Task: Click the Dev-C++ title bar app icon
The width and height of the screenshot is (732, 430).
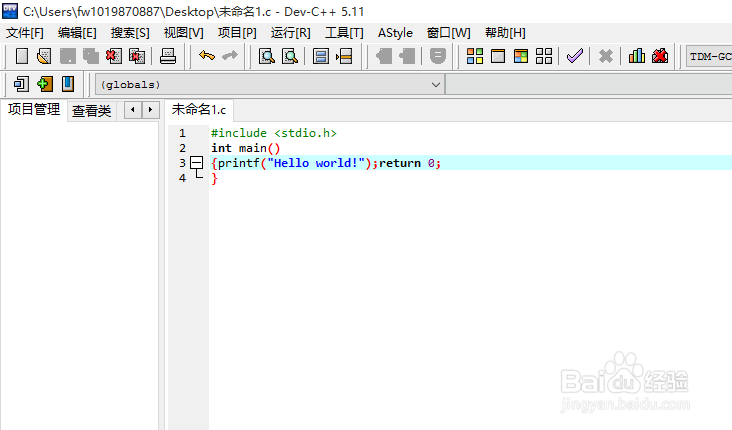Action: pos(10,11)
